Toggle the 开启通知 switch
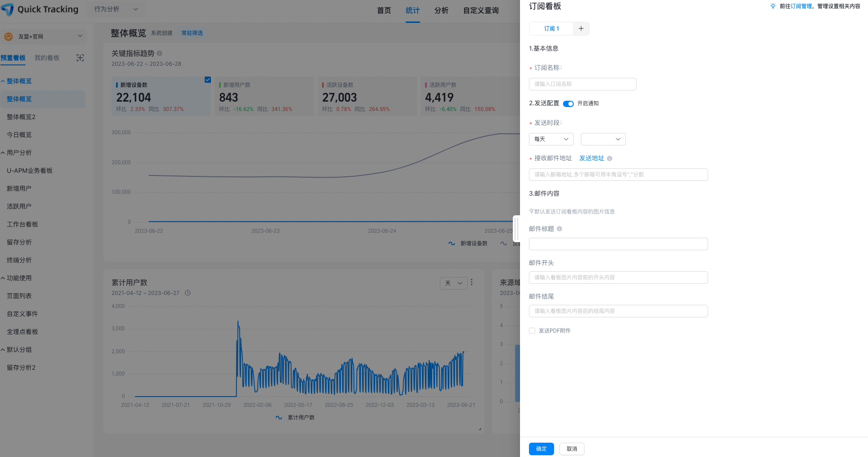Viewport: 868px width, 457px height. point(568,104)
